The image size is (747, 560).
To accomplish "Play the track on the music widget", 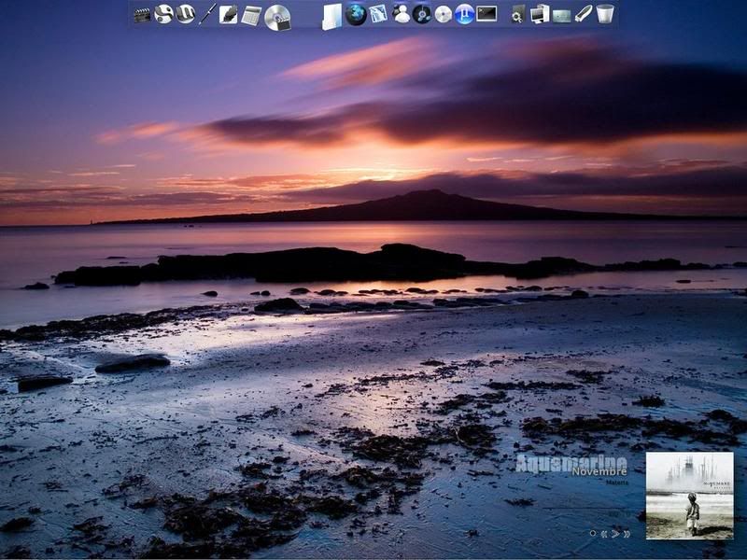I will tap(615, 534).
